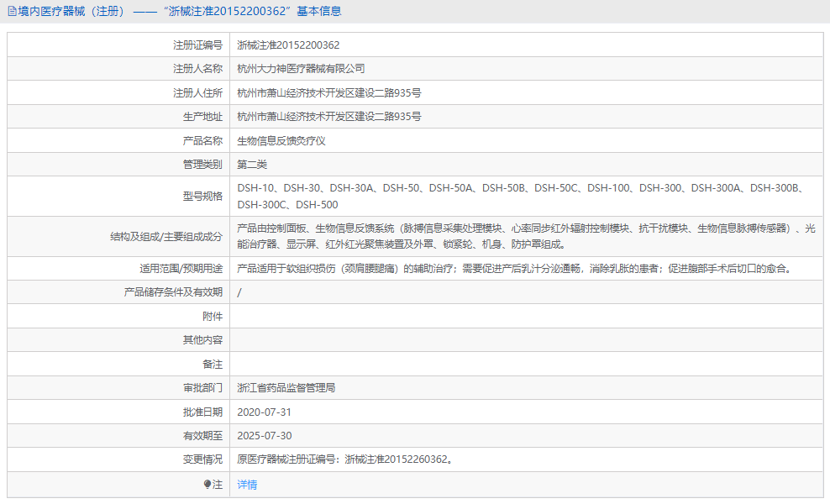Click the 附件 row label
The height and width of the screenshot is (504, 830).
213,317
